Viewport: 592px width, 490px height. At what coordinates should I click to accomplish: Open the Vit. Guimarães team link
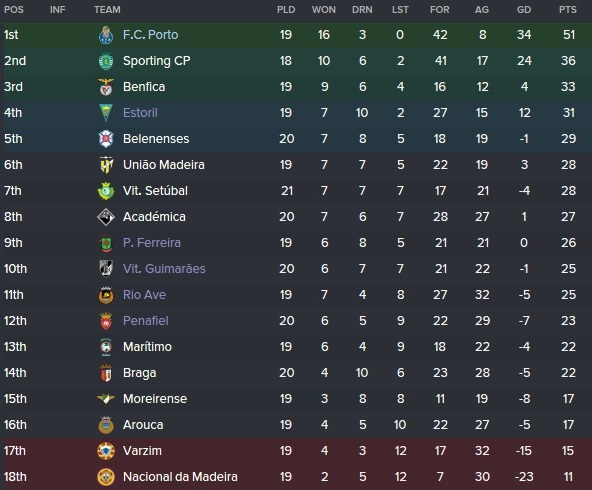tap(164, 269)
